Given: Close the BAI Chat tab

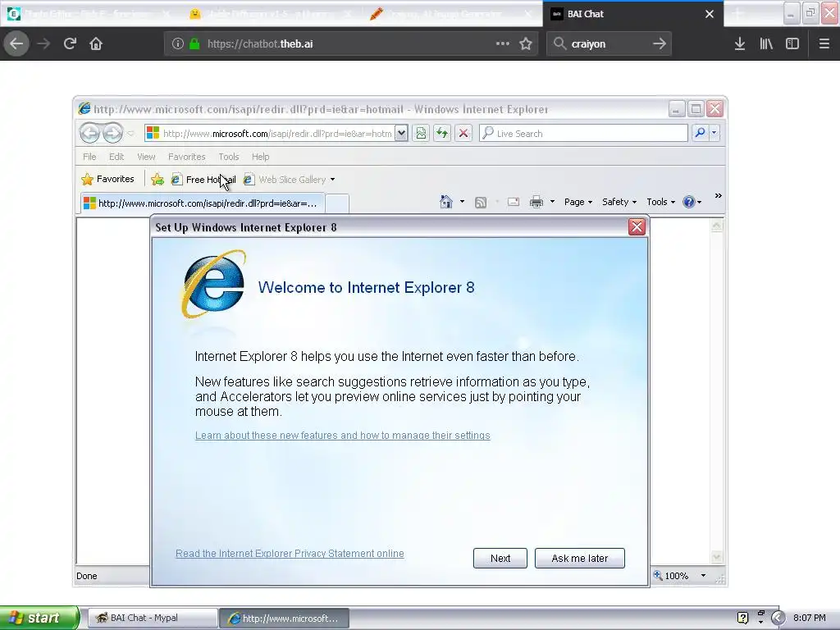Looking at the screenshot, I should pos(710,14).
